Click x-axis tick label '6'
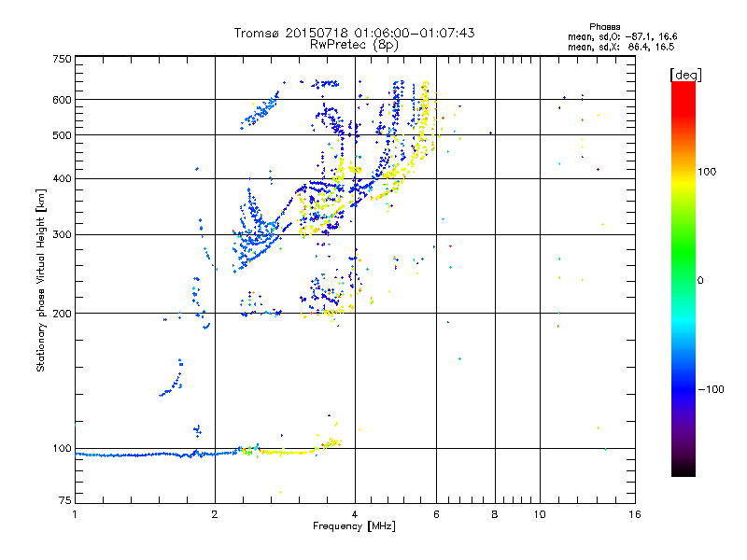747x560 pixels. click(436, 514)
